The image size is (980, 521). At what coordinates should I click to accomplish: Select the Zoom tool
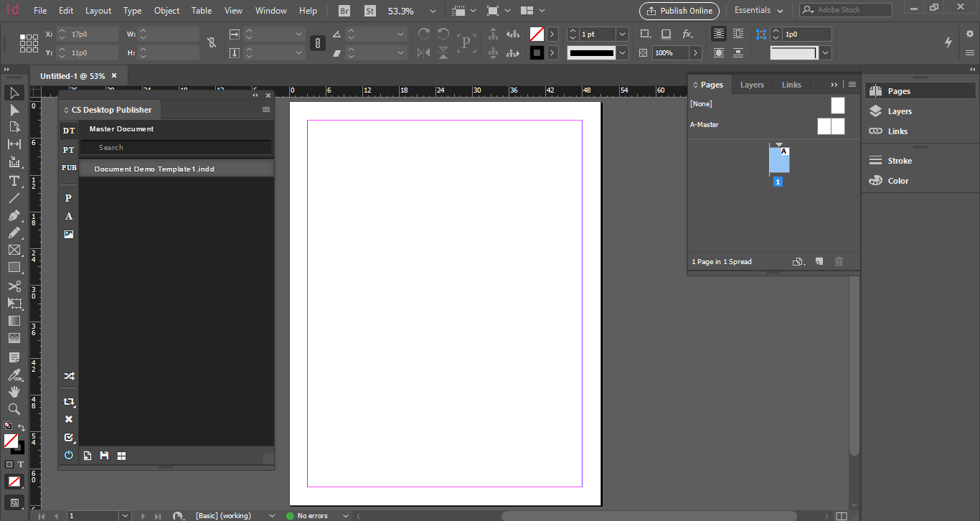tap(14, 409)
